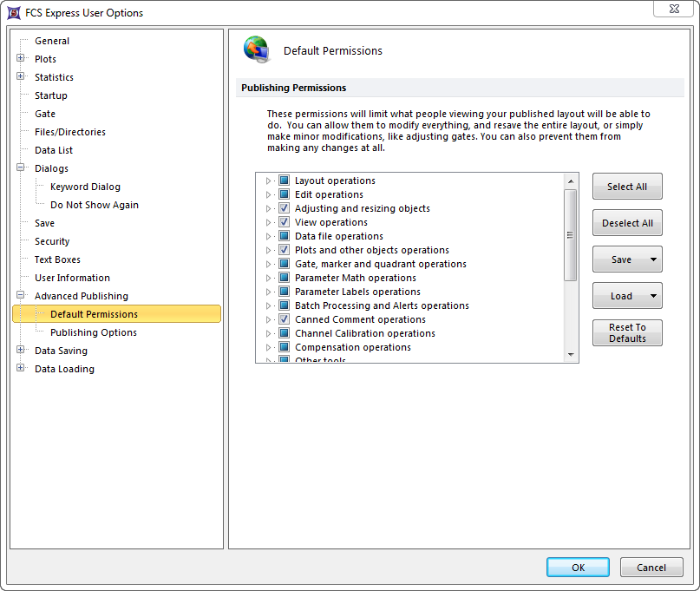Go to Keyword Dialog settings
Screen dimensions: 700x591
pos(85,187)
